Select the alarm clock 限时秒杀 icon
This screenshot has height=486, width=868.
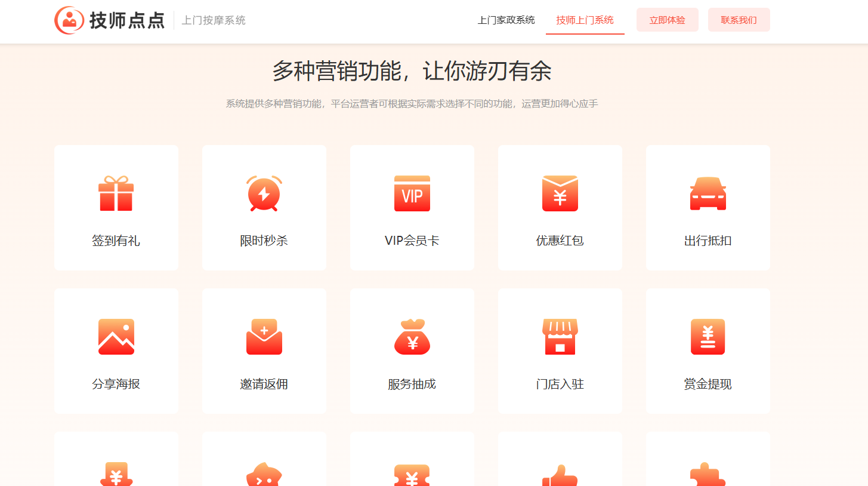(x=264, y=193)
